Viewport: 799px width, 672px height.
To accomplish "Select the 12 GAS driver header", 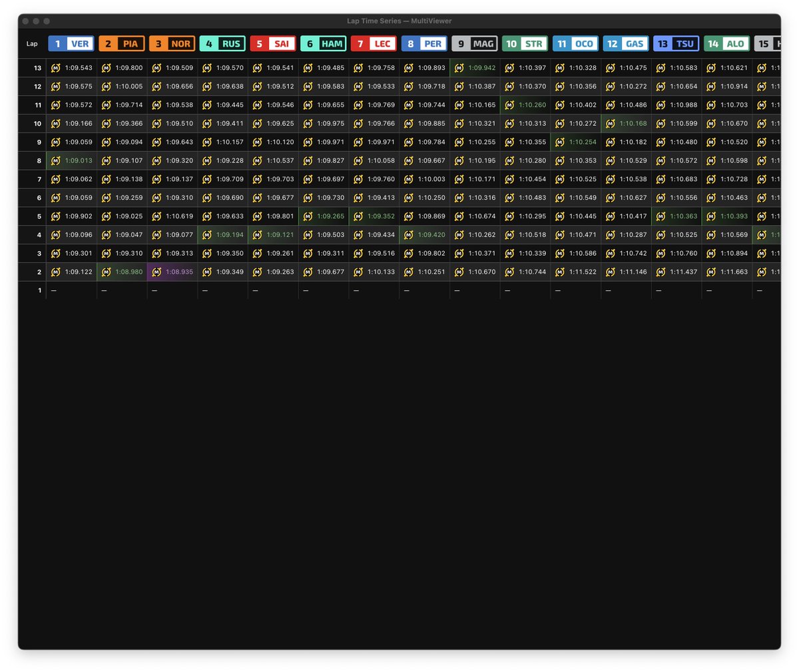I will [625, 44].
